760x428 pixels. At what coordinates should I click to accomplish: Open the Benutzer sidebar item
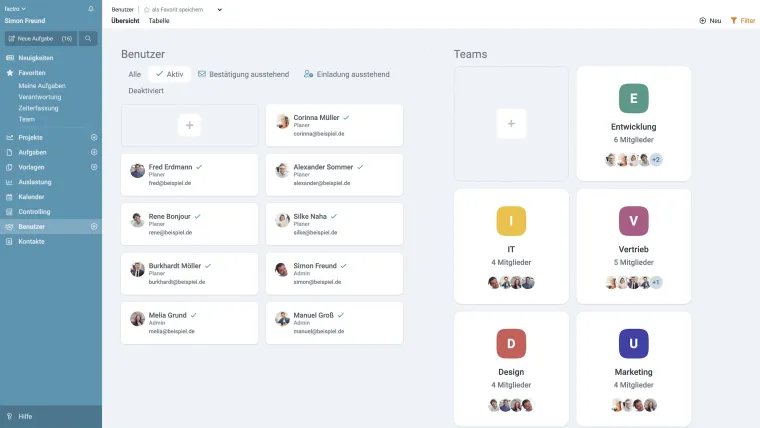(x=51, y=227)
